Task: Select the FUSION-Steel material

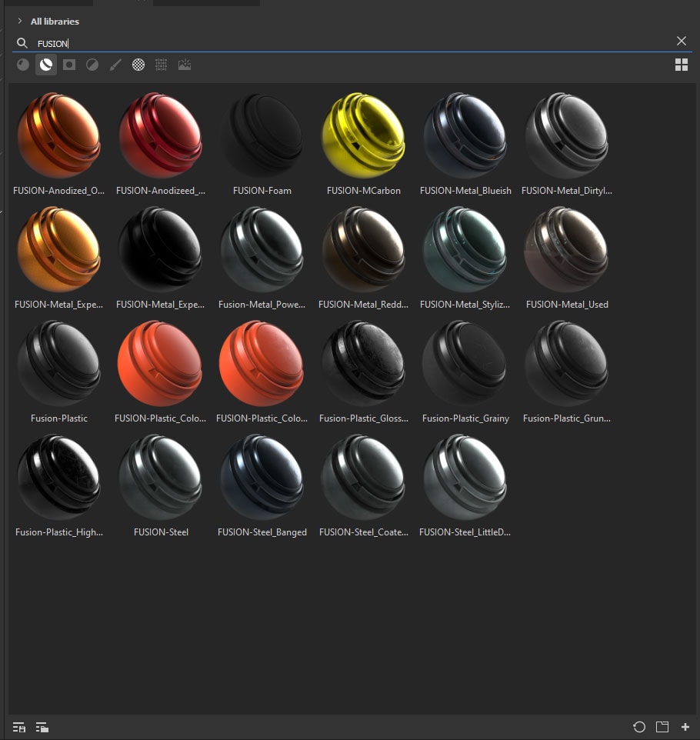Action: [161, 485]
